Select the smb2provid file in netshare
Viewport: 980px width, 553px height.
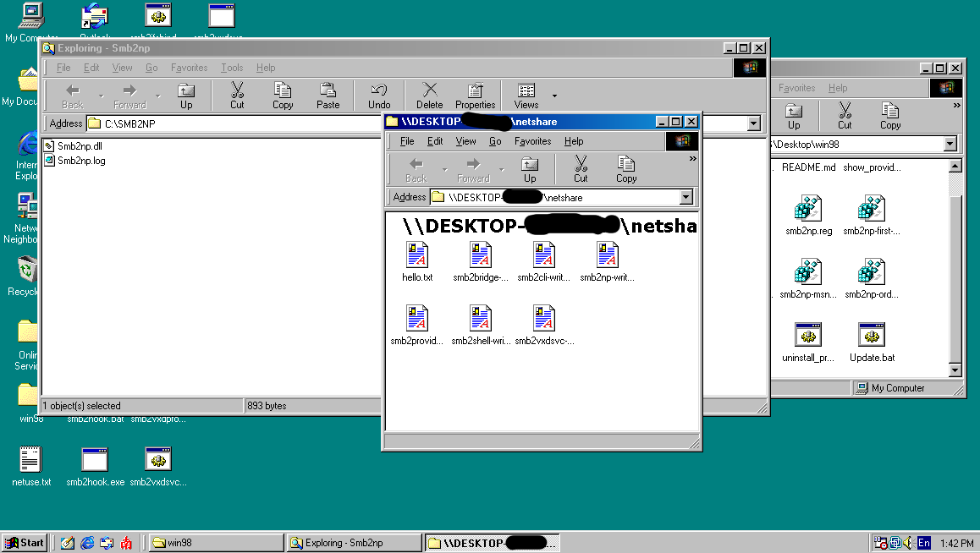(417, 326)
